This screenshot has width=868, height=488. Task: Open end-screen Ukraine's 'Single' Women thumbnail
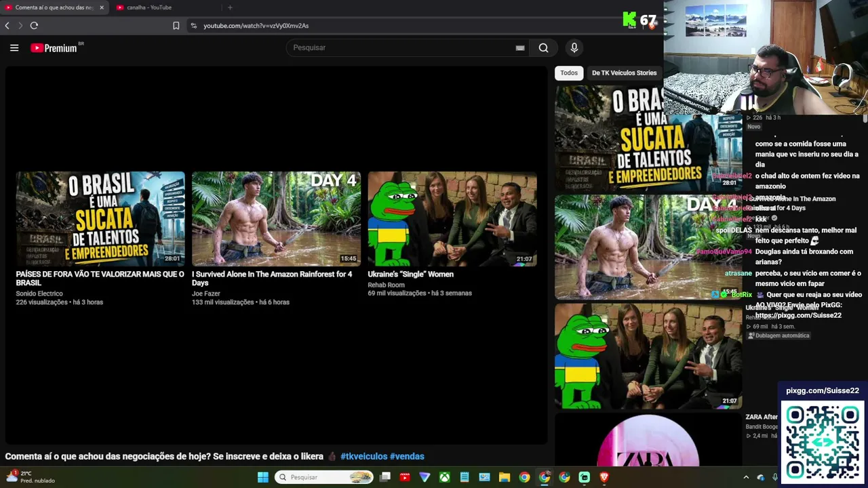pyautogui.click(x=452, y=218)
